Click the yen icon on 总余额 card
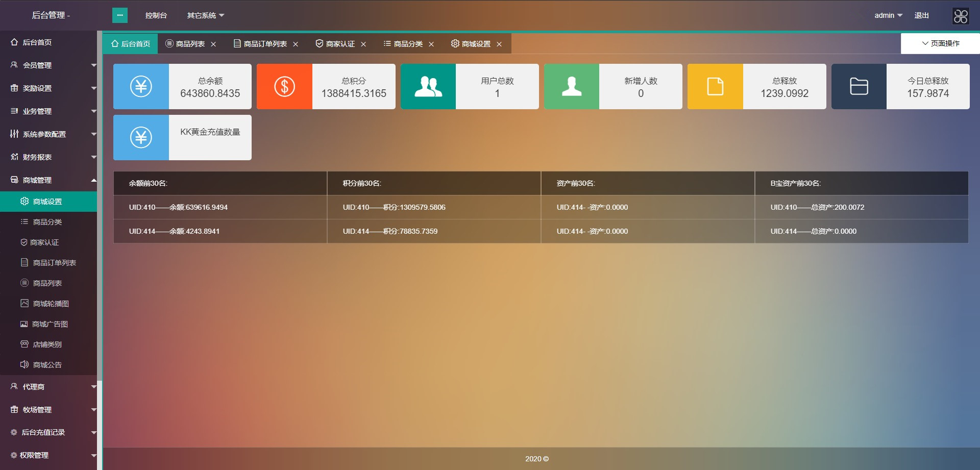 click(x=141, y=87)
